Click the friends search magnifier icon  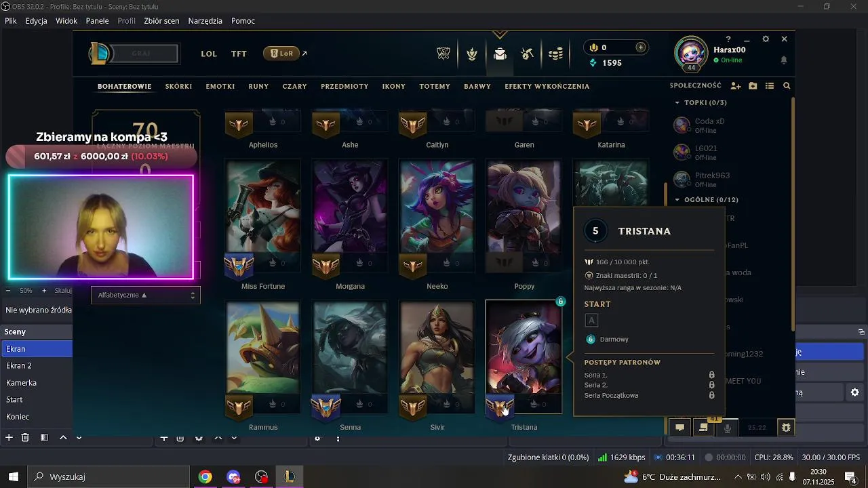click(787, 86)
